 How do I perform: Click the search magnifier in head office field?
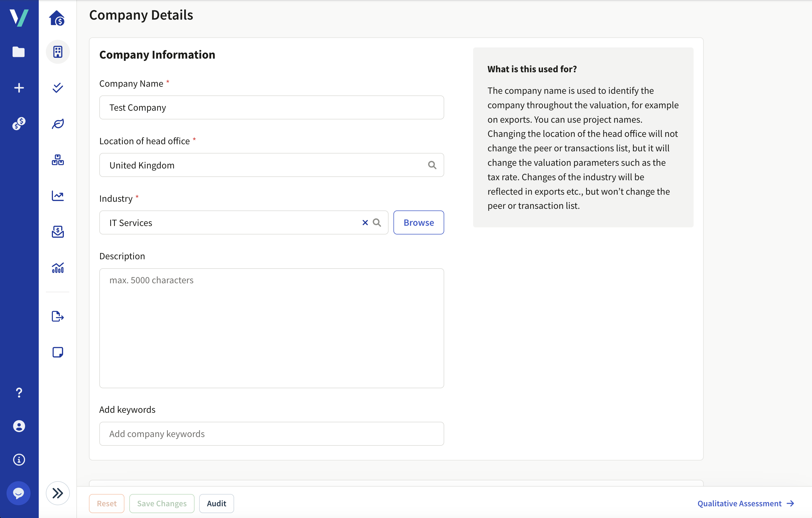click(x=432, y=165)
